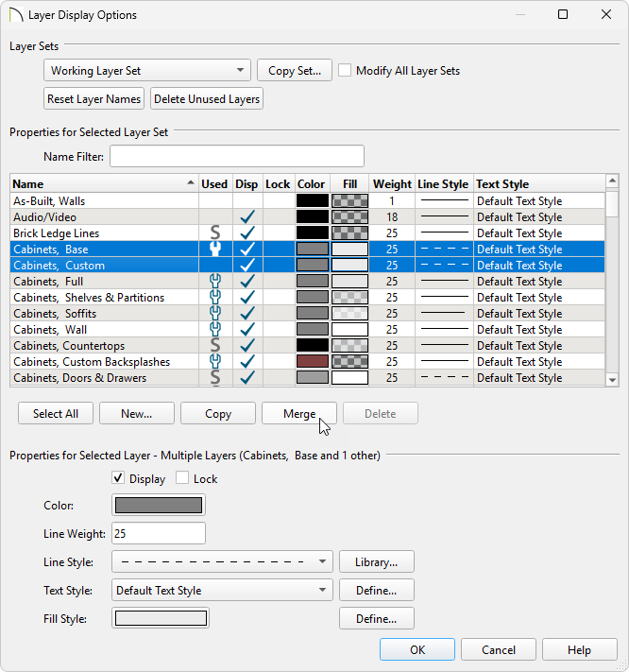Click weight value 1 for As-Built, Walls
This screenshot has height=672, width=629.
(x=391, y=201)
